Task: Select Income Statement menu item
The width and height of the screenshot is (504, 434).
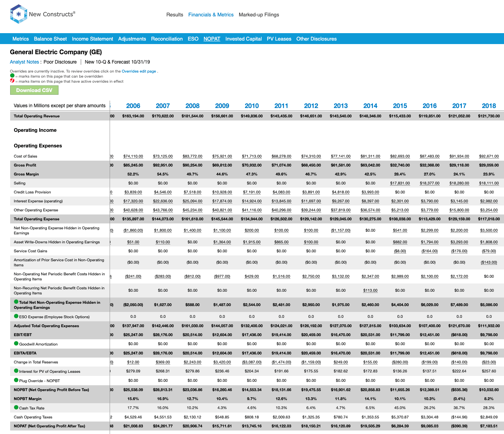Action: (92, 39)
